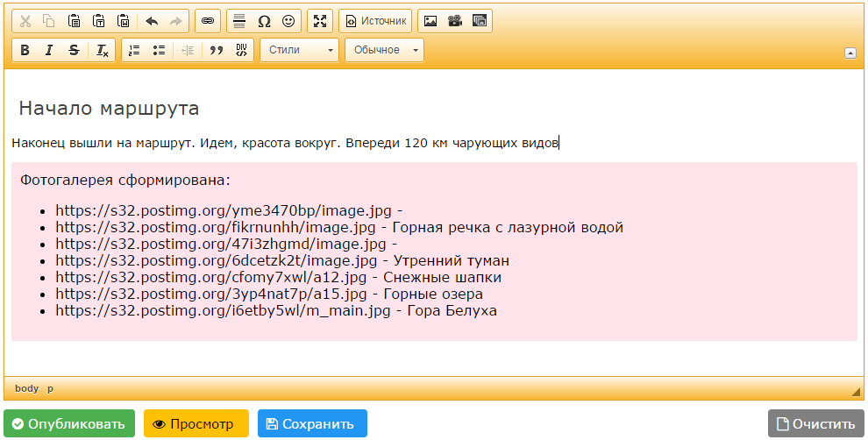Click the decrease indent icon
868x440 pixels.
[x=188, y=50]
